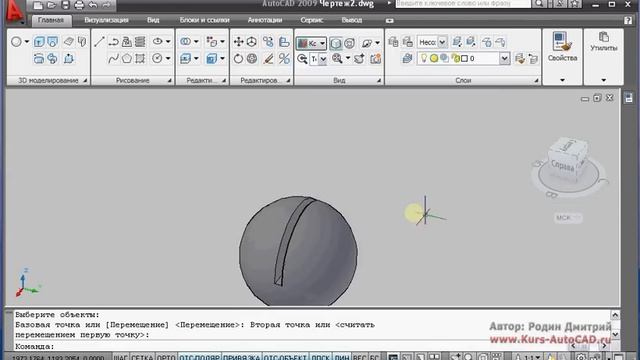Click the search magnifier icon in title bar
Viewport: 640px width, 360px height.
(x=539, y=4)
